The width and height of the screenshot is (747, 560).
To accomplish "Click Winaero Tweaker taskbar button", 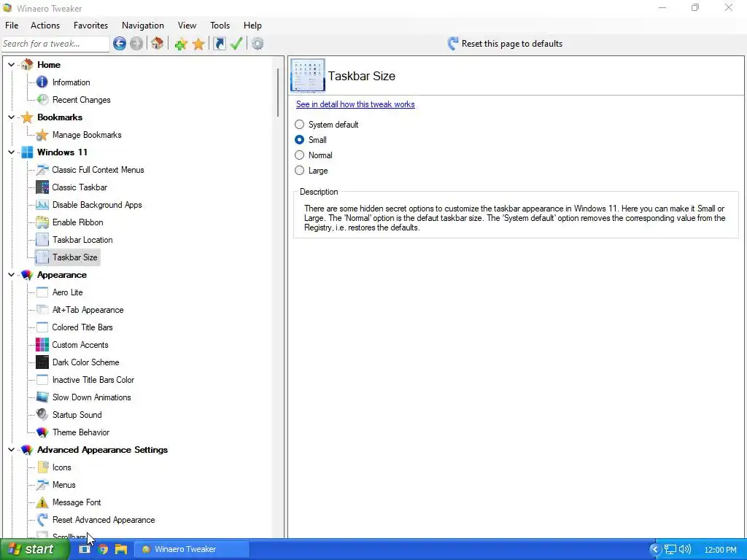I will point(192,550).
